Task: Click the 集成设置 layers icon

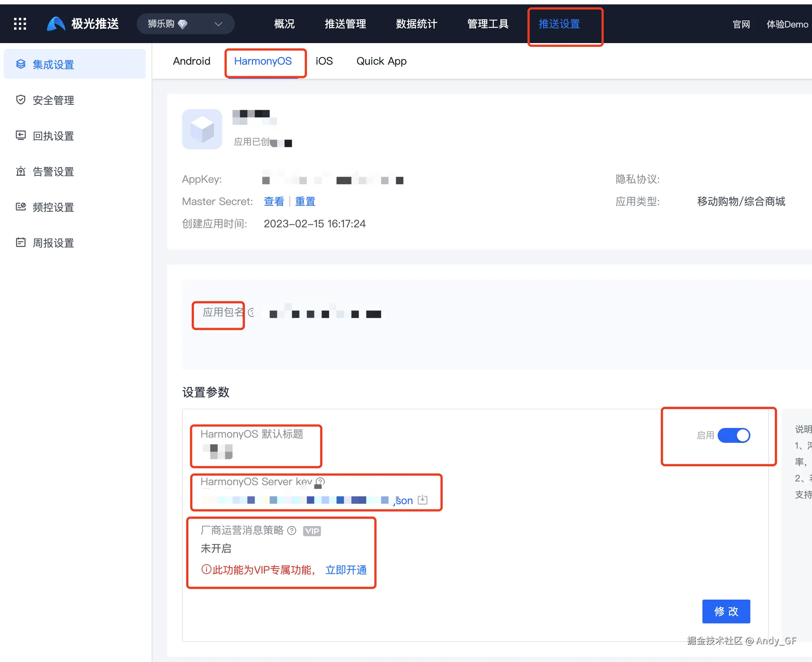Action: pos(21,64)
